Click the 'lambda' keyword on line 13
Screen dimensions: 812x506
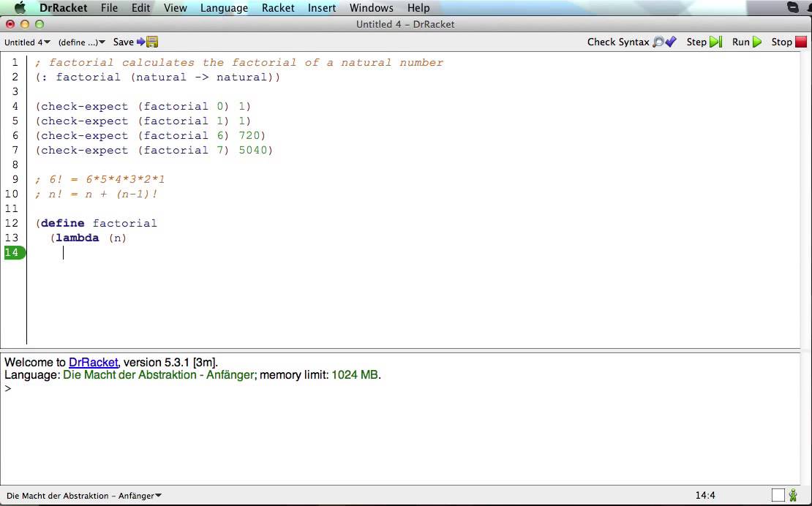(x=77, y=238)
